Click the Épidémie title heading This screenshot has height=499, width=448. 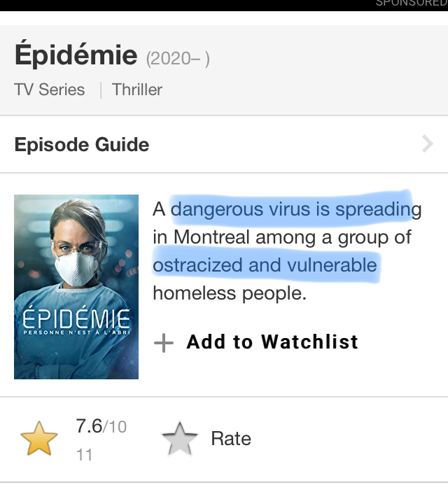point(76,55)
